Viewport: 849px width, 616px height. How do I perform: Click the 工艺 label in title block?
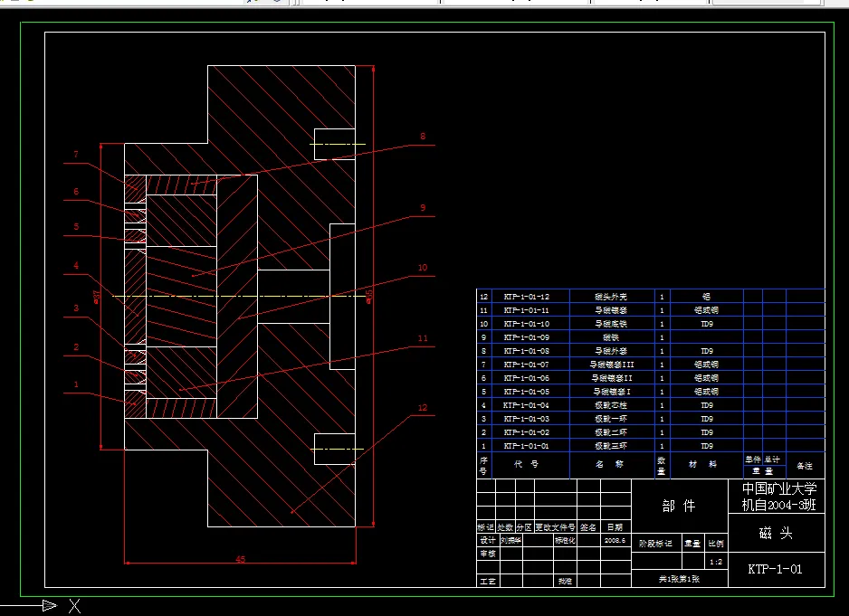point(488,581)
